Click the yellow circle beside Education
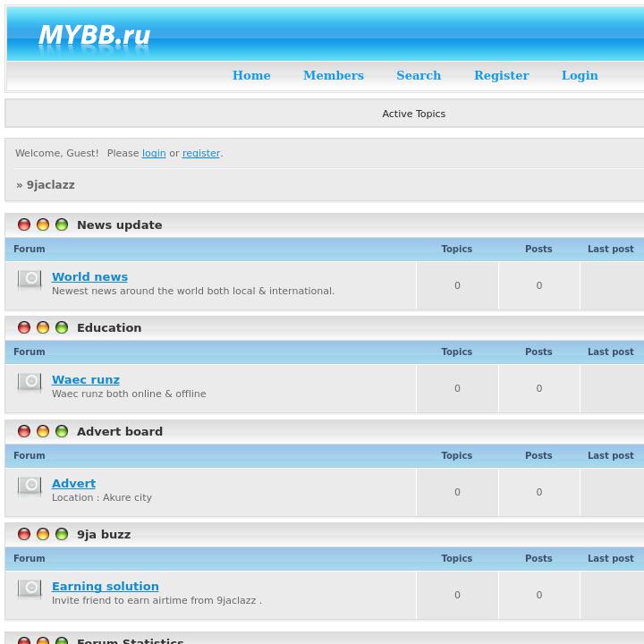 (43, 328)
